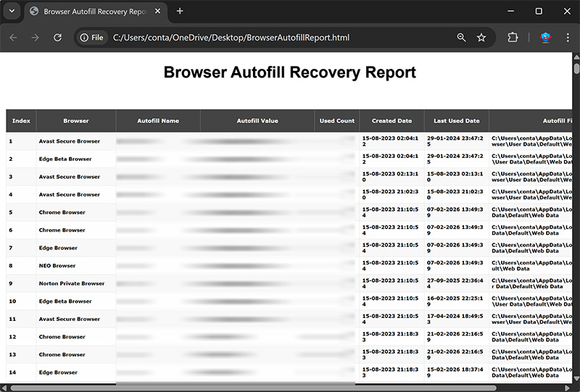
Task: Open Chrome's three-dot menu
Action: (567, 38)
